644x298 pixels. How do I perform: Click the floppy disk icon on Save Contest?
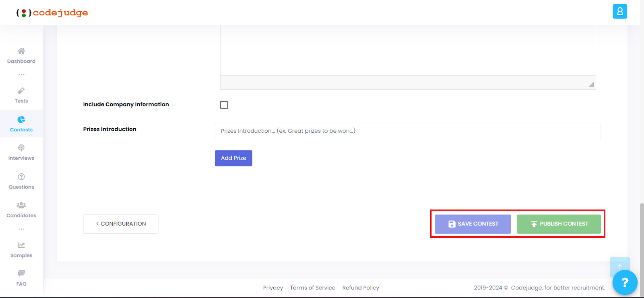452,224
